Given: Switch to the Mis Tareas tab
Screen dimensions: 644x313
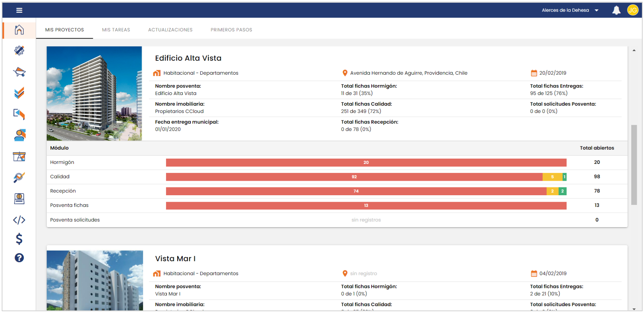Looking at the screenshot, I should tap(116, 30).
